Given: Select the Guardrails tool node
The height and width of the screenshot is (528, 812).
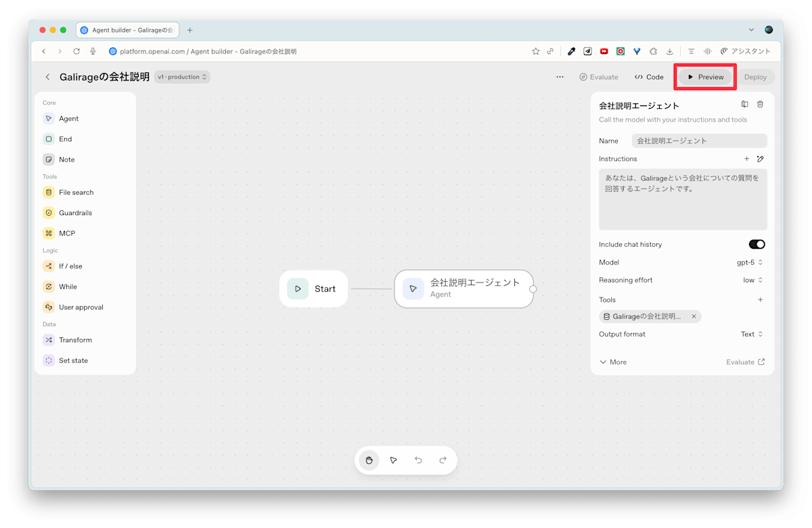Looking at the screenshot, I should point(68,213).
